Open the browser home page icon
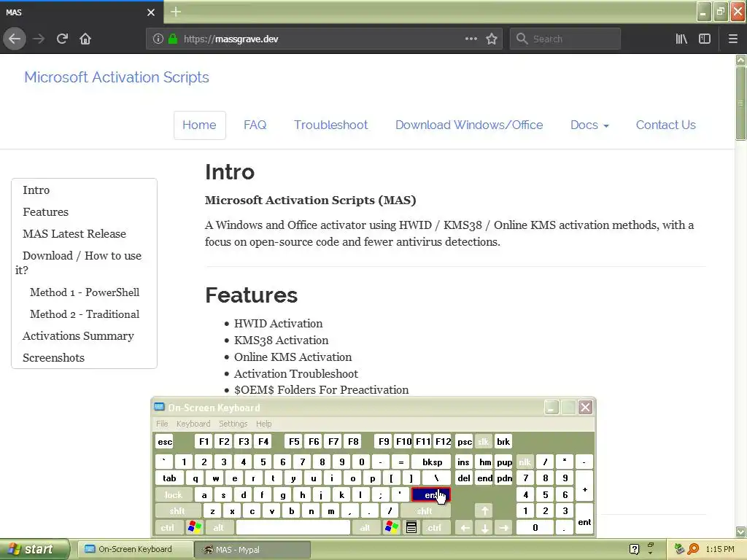 tap(85, 39)
